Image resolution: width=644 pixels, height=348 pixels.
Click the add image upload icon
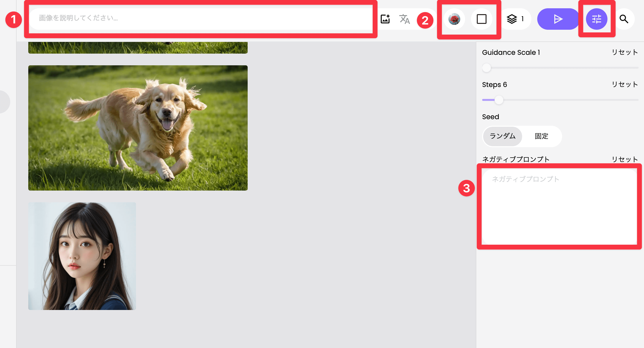[x=385, y=19]
